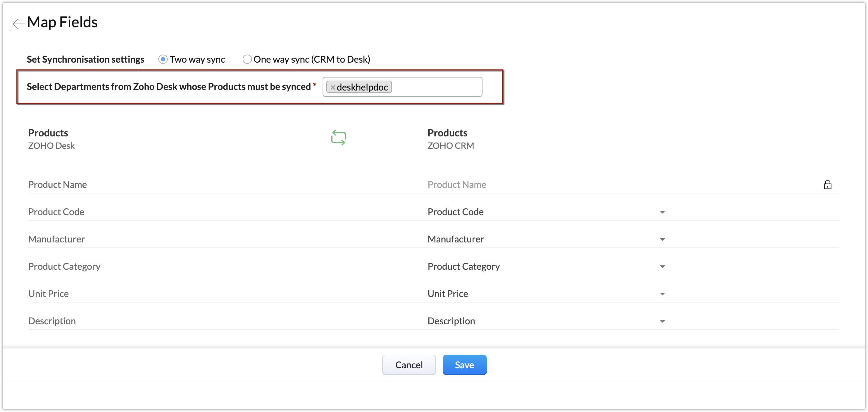This screenshot has height=412, width=868.
Task: Go back using the arrow beside Map Fields
Action: (x=19, y=24)
